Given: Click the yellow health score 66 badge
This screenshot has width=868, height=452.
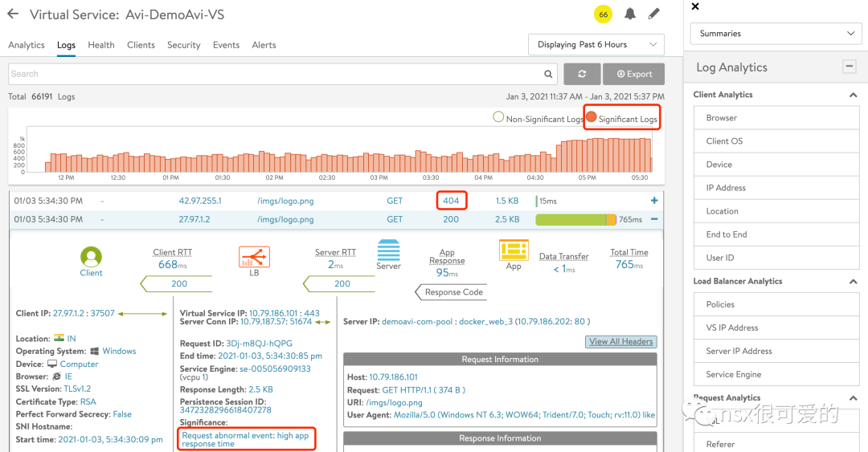Looking at the screenshot, I should pyautogui.click(x=604, y=14).
